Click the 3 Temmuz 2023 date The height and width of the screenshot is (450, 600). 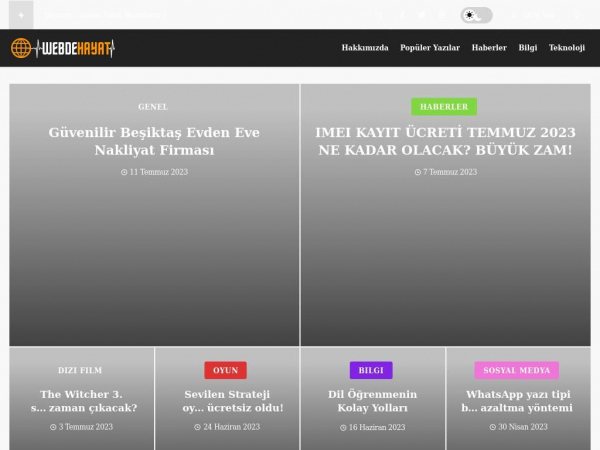pyautogui.click(x=82, y=427)
